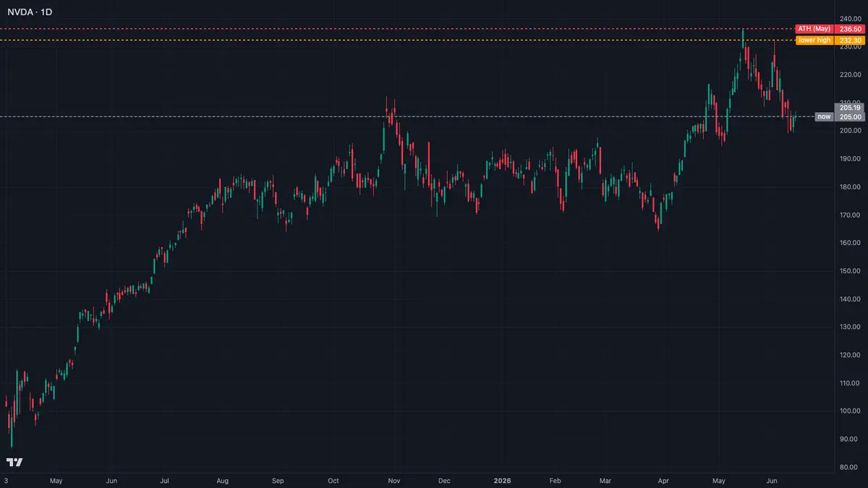Click the Feb label on time axis
The width and height of the screenshot is (868, 488).
(555, 480)
